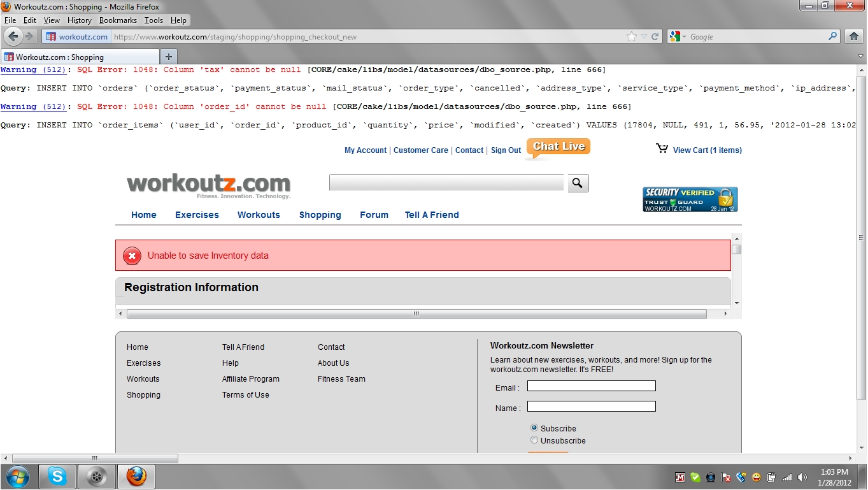This screenshot has width=868, height=490.
Task: Select the Subscribe radio button
Action: click(534, 428)
